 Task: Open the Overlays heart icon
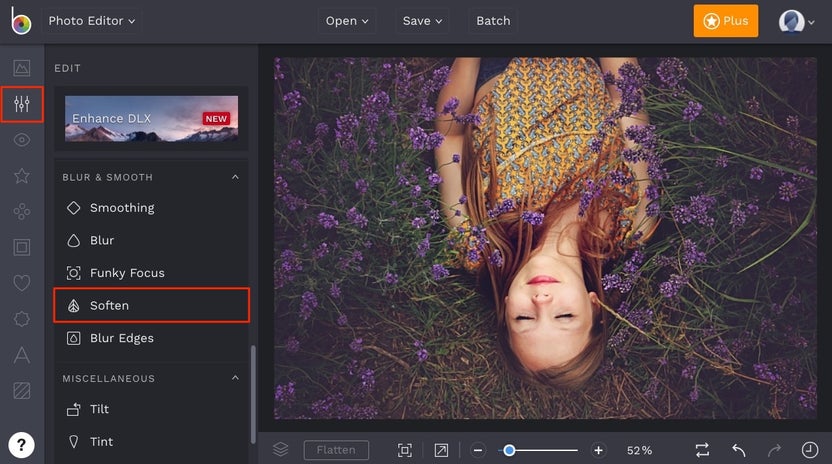click(x=21, y=283)
